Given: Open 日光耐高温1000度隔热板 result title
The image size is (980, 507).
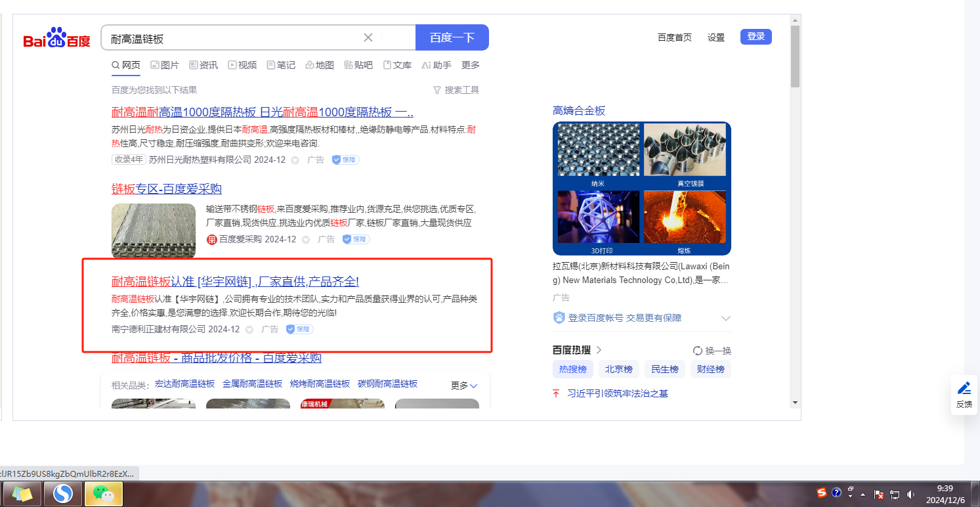Looking at the screenshot, I should click(263, 112).
